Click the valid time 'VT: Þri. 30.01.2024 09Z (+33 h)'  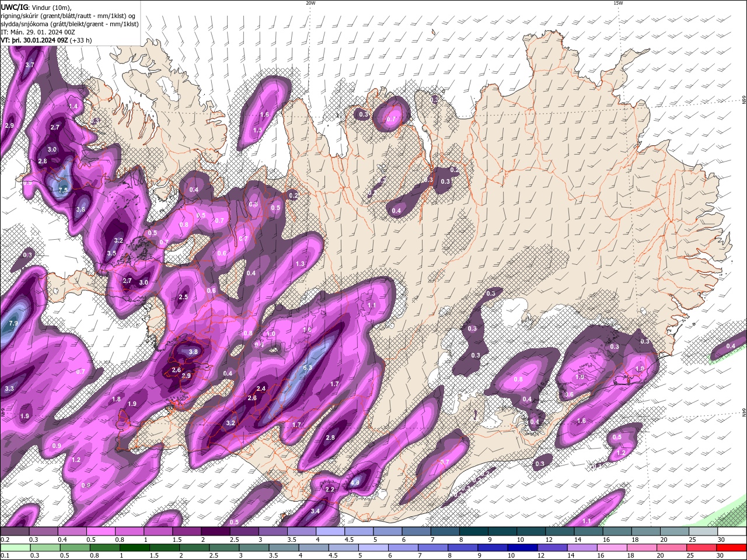[x=46, y=40]
